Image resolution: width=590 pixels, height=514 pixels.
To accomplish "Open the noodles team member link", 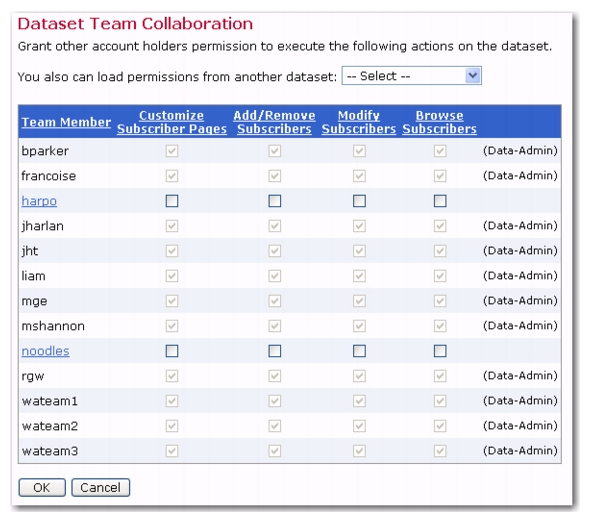I will [x=46, y=351].
